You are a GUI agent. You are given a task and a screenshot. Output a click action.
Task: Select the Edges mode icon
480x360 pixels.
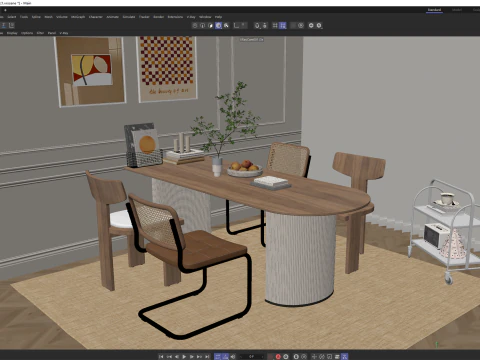pos(202,25)
